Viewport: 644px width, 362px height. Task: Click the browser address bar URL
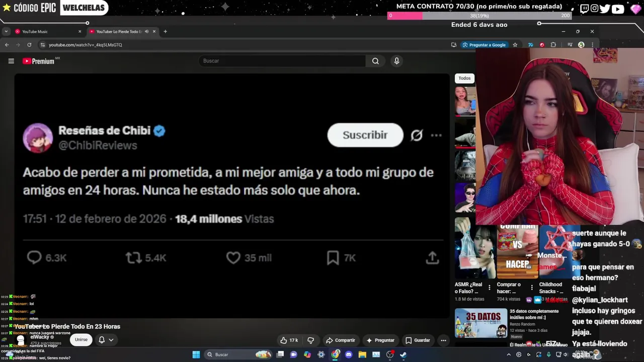[85, 45]
